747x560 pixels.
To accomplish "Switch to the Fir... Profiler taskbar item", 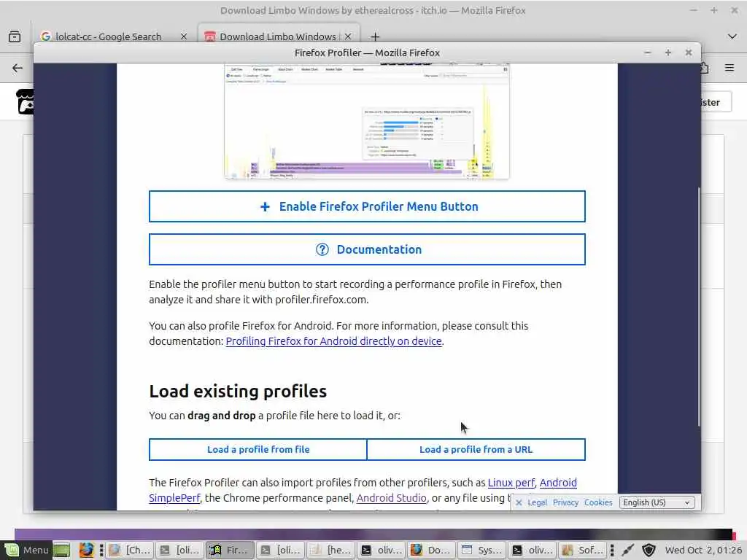I will click(231, 550).
